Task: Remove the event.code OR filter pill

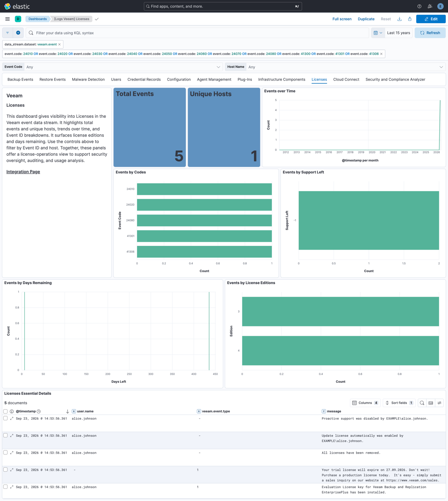Action: coord(381,54)
